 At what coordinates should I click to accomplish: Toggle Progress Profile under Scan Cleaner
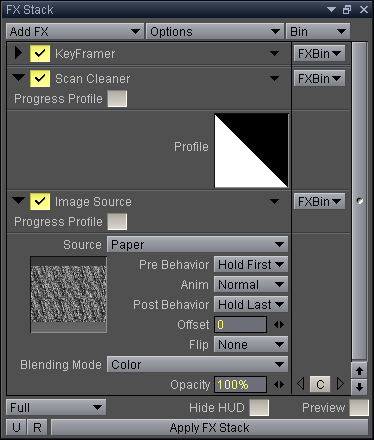pos(117,99)
